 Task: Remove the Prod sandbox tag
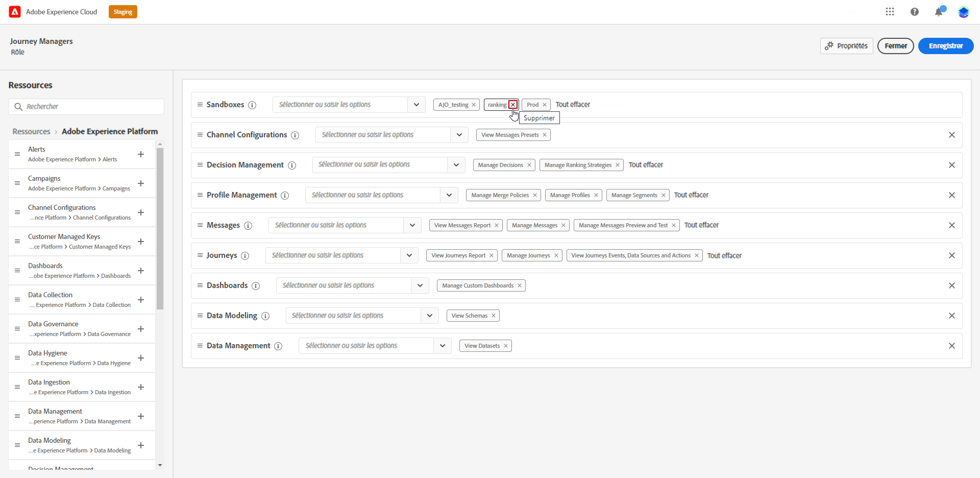click(x=545, y=105)
